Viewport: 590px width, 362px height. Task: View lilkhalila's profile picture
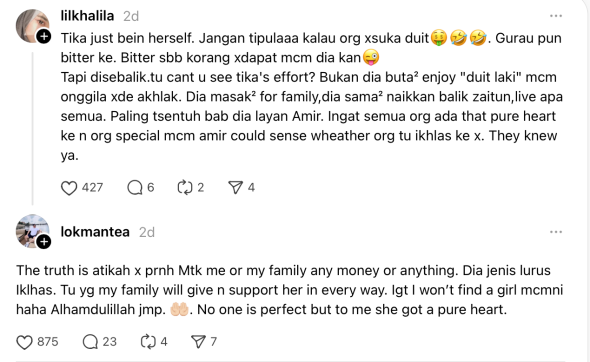32,25
